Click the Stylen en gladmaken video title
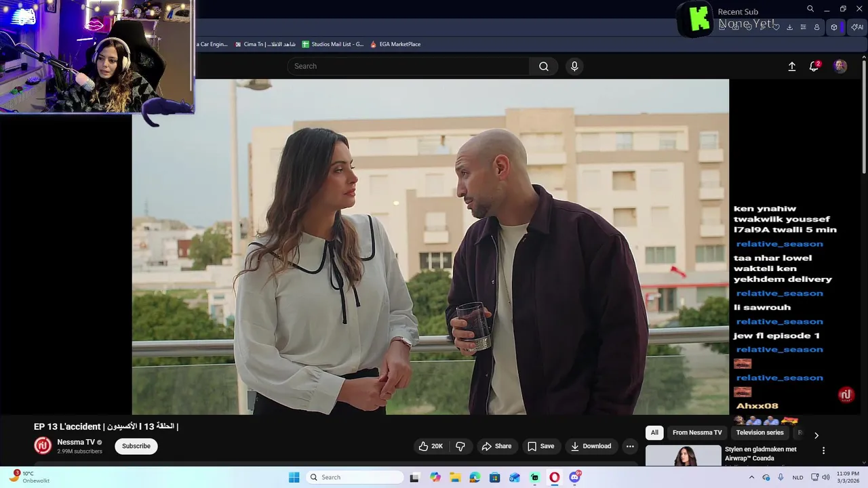The image size is (868, 488). [x=761, y=453]
